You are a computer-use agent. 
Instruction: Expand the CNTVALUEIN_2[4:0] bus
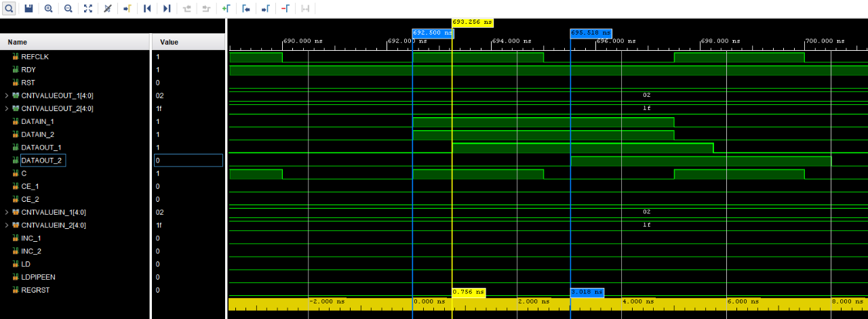coord(7,225)
